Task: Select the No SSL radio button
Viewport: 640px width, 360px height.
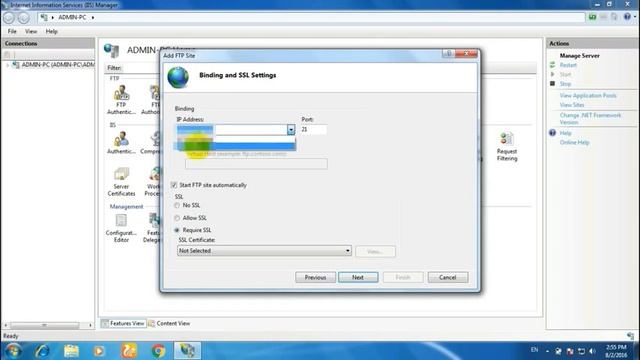Action: tap(177, 205)
